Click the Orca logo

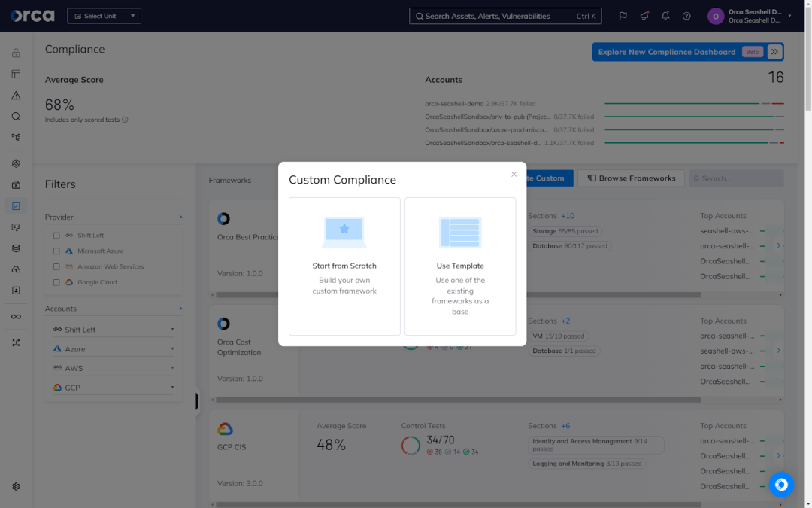pos(32,16)
